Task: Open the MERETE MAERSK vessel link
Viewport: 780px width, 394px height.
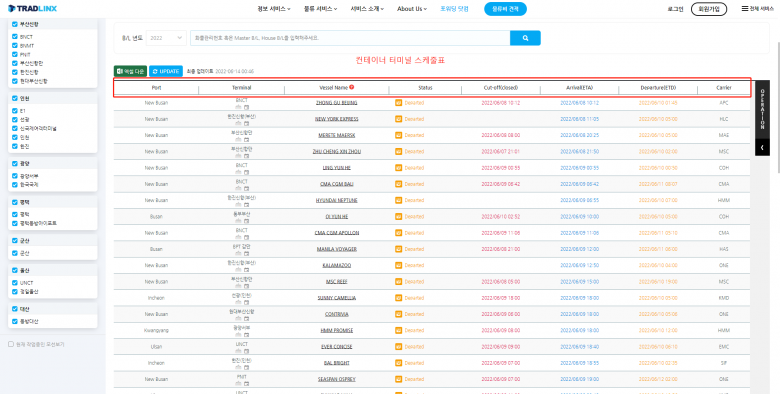Action: pos(337,135)
